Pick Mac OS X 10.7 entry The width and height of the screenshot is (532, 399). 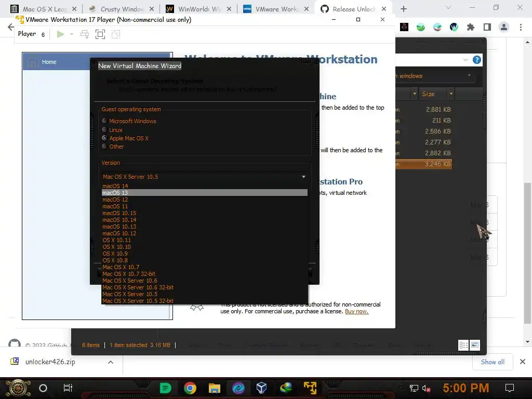(x=205, y=267)
